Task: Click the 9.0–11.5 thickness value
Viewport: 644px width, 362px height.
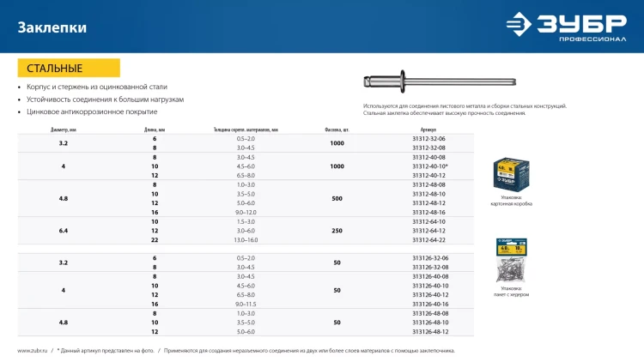Action: (246, 305)
